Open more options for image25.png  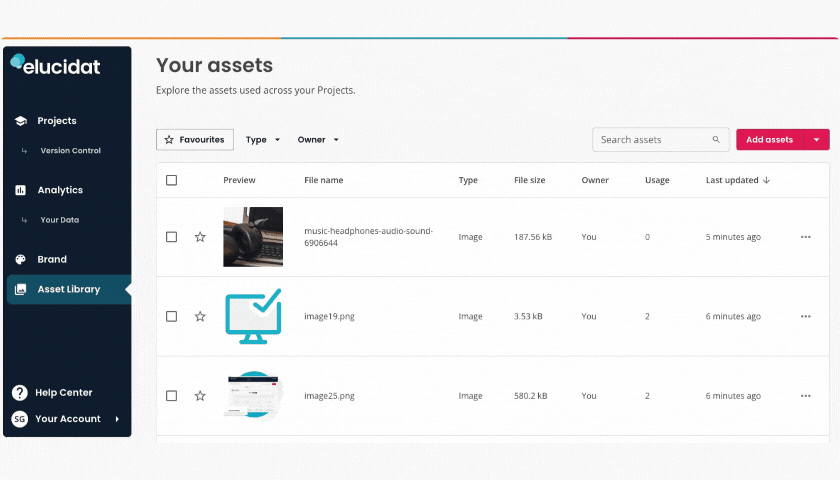(x=806, y=396)
